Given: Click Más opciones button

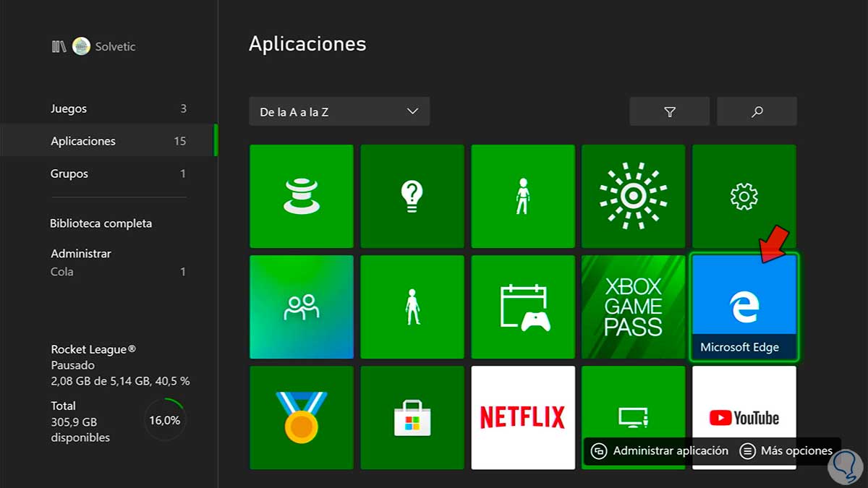Looking at the screenshot, I should 786,450.
